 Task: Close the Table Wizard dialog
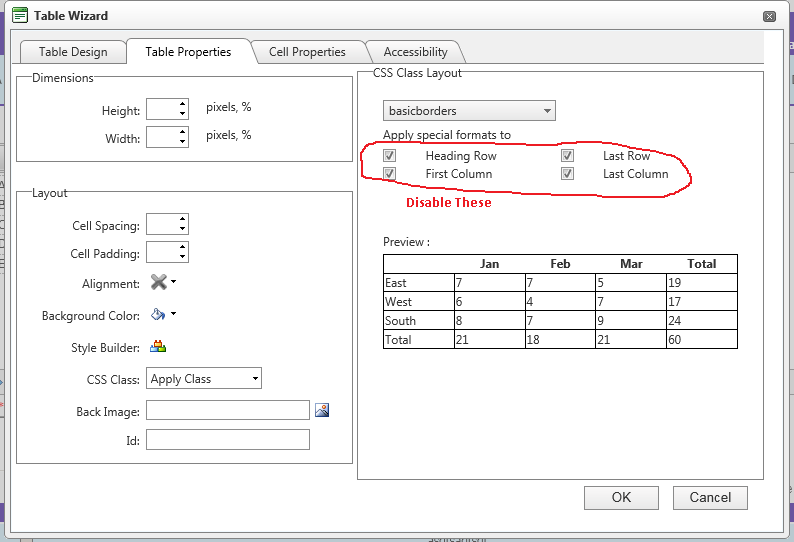tap(769, 17)
